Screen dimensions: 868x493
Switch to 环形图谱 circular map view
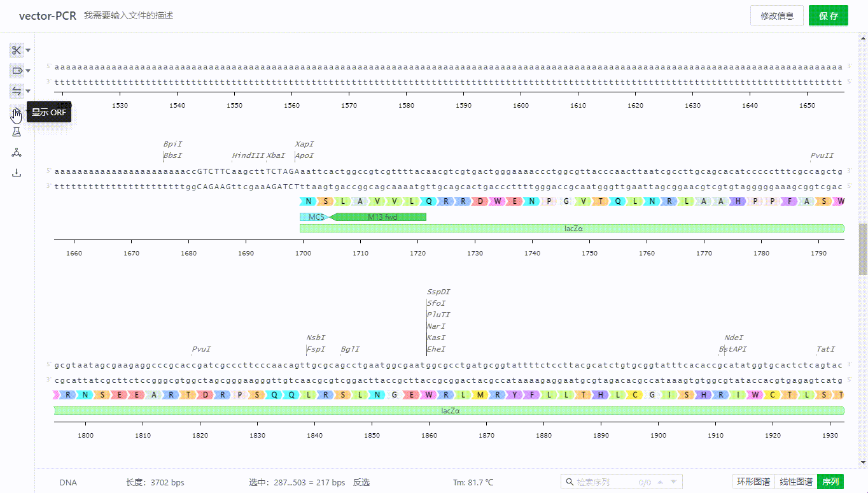tap(753, 482)
